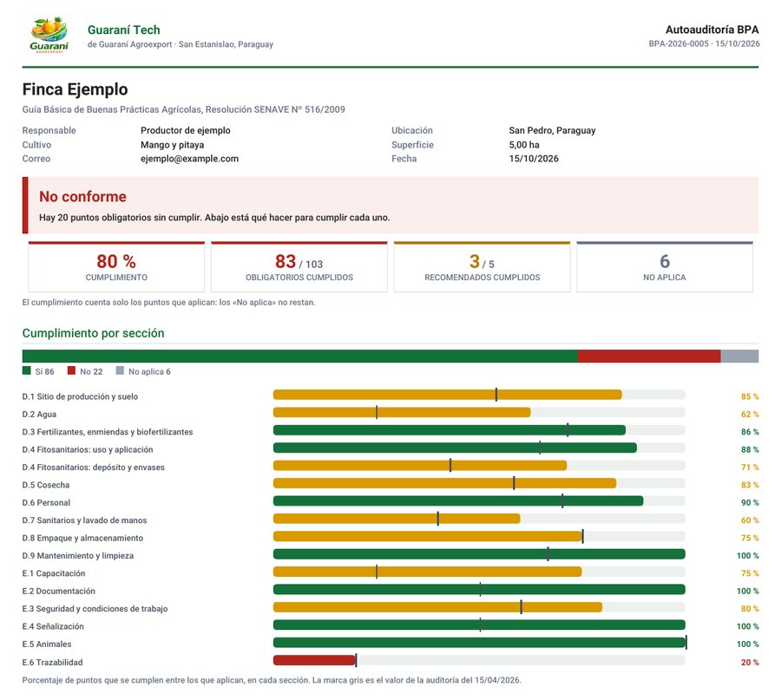The width and height of the screenshot is (781, 700).
Task: Open the "Obligatorios cumplidos" summary card
Action: (299, 267)
